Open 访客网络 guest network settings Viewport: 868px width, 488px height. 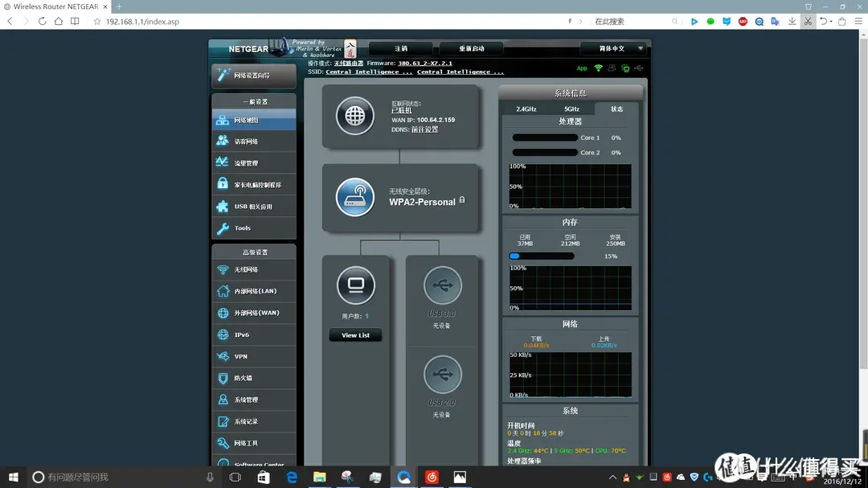(x=253, y=141)
